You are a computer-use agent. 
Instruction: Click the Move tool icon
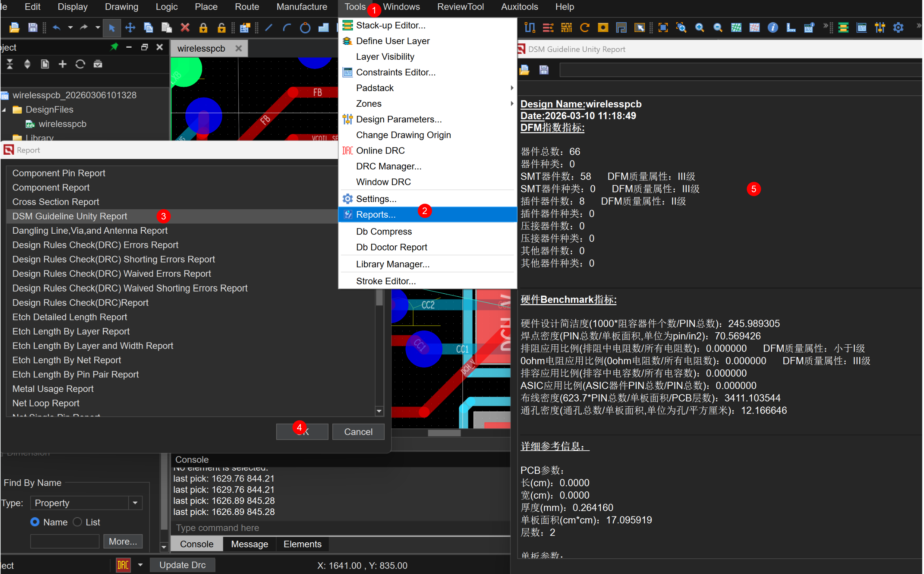(x=130, y=28)
